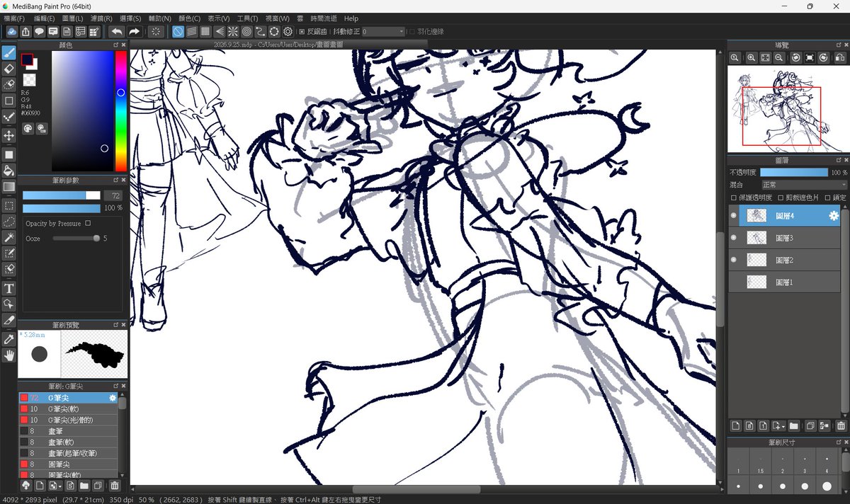The height and width of the screenshot is (504, 850).
Task: Adjust the Ooze slider
Action: (76, 239)
